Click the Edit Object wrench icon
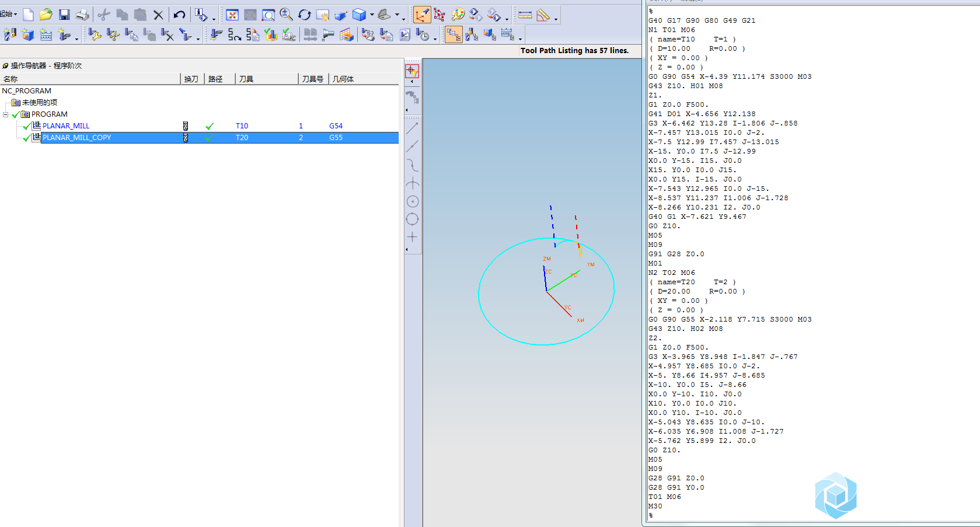 click(x=95, y=35)
